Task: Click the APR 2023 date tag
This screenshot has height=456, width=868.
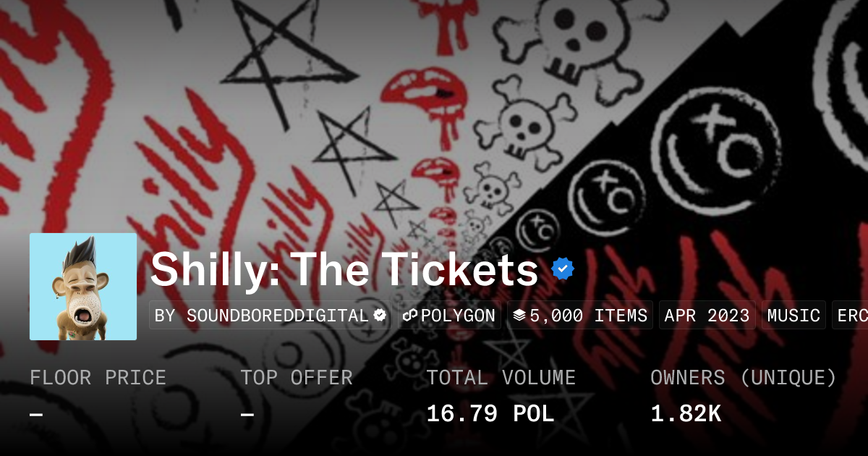Action: (x=707, y=316)
